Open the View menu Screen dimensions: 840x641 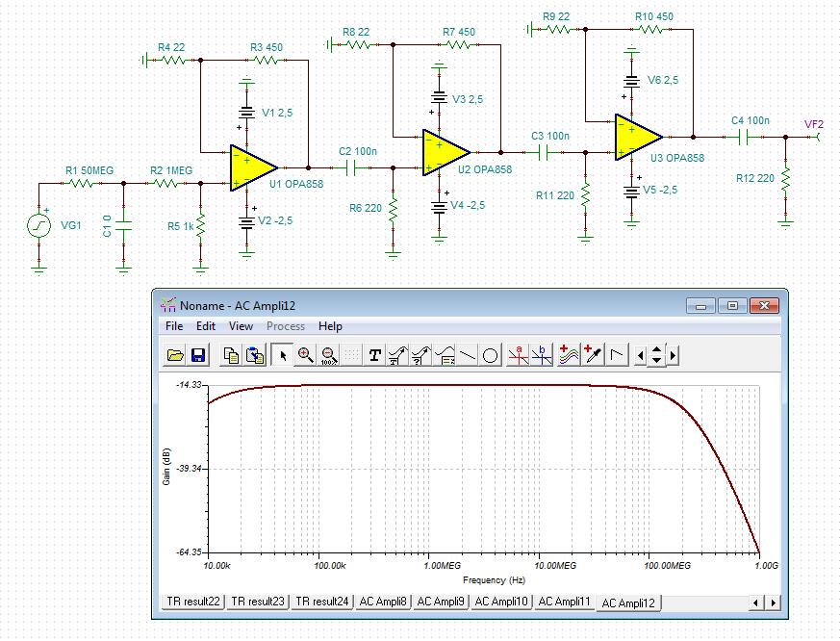click(x=241, y=326)
